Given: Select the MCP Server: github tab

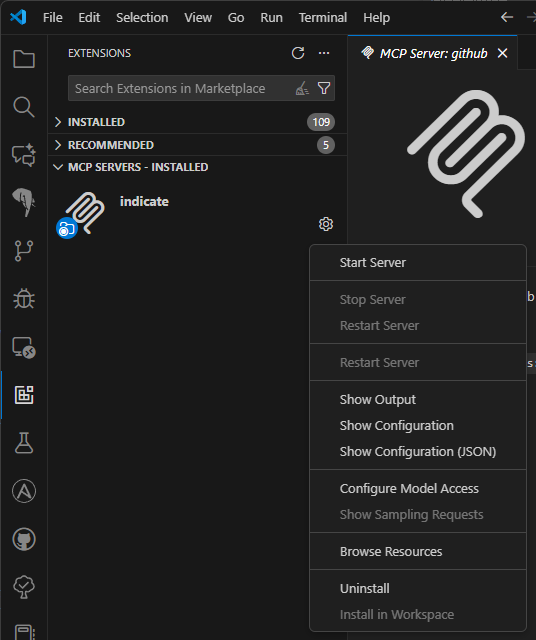Looking at the screenshot, I should click(433, 53).
